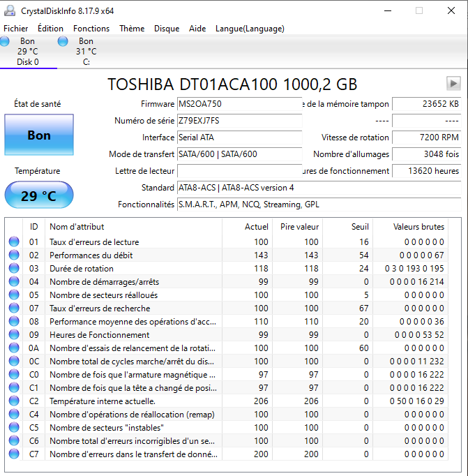Image resolution: width=468 pixels, height=476 pixels.
Task: Select raw value 0 0 0 0 53 52
Action: click(x=419, y=335)
